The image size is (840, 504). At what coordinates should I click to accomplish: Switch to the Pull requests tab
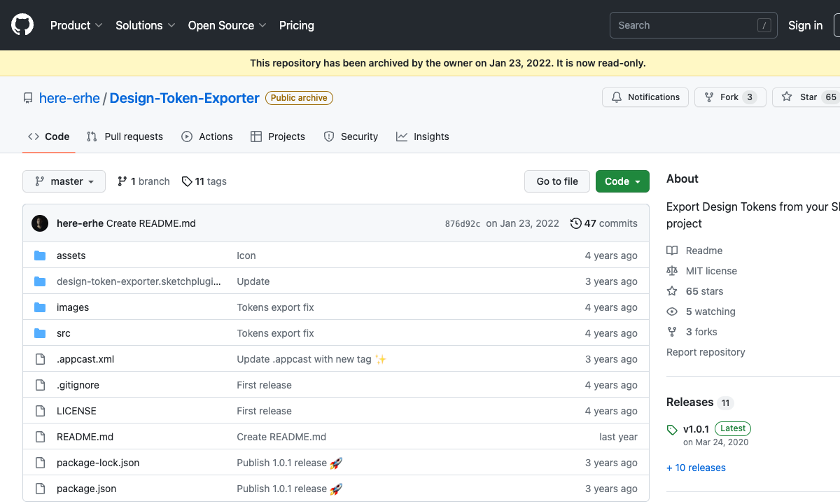(125, 136)
